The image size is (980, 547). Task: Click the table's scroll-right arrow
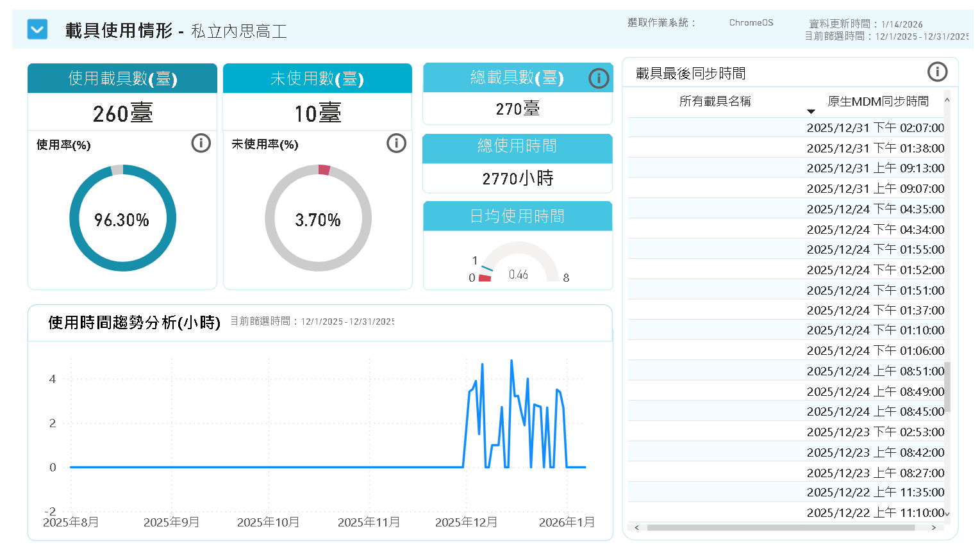pos(934,528)
